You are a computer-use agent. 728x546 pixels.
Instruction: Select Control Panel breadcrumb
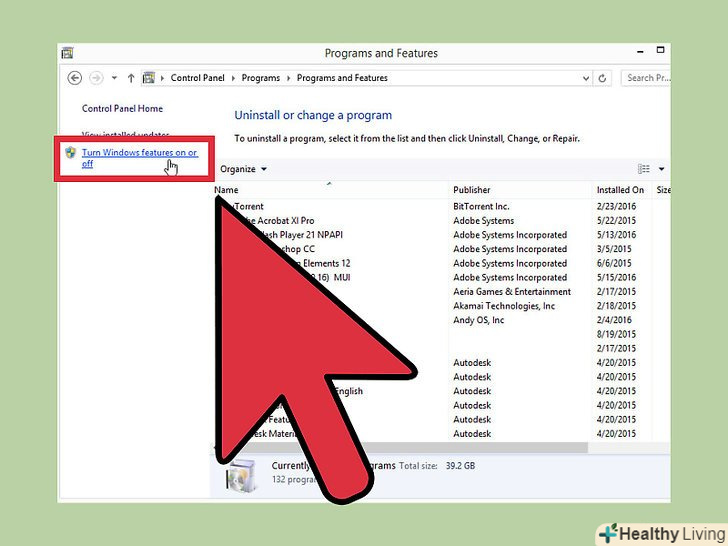[197, 78]
